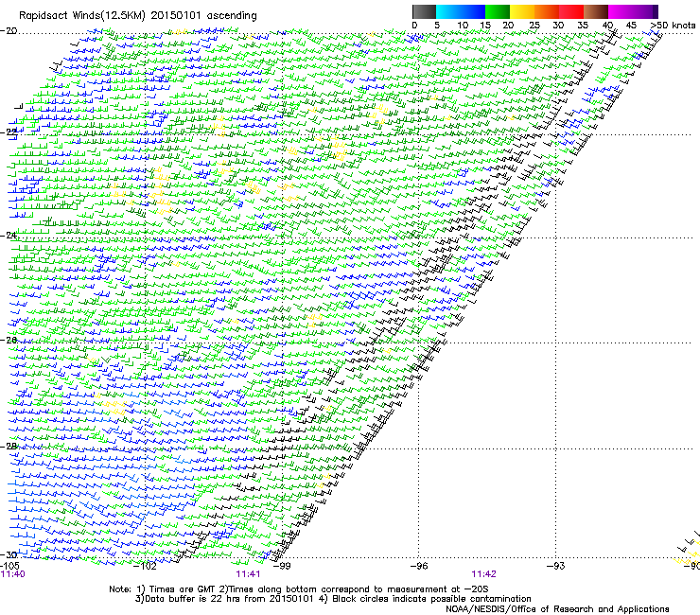This screenshot has height=615, width=700.
Task: Click the yellow 20-25 knots legend swatch
Action: tap(522, 11)
